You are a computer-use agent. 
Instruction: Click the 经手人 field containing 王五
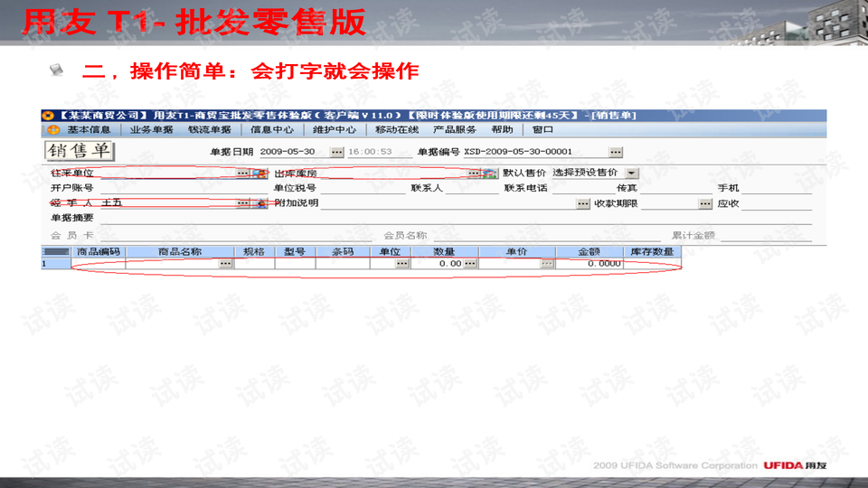(168, 203)
